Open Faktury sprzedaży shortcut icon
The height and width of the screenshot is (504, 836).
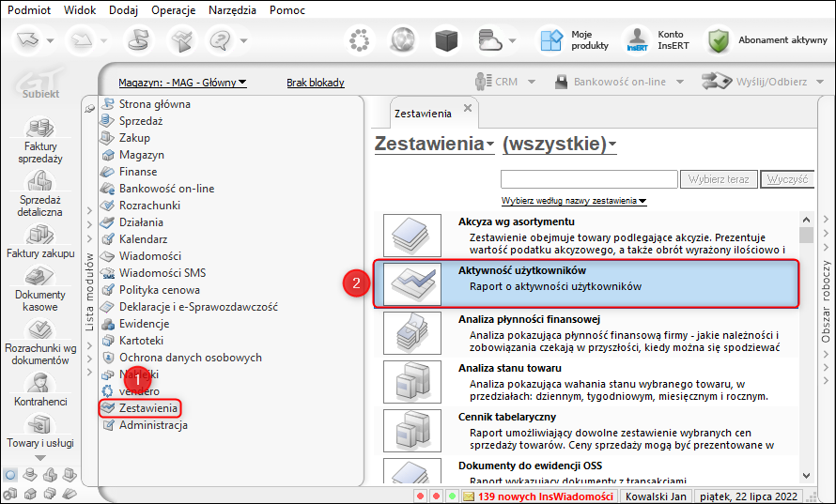click(x=40, y=128)
